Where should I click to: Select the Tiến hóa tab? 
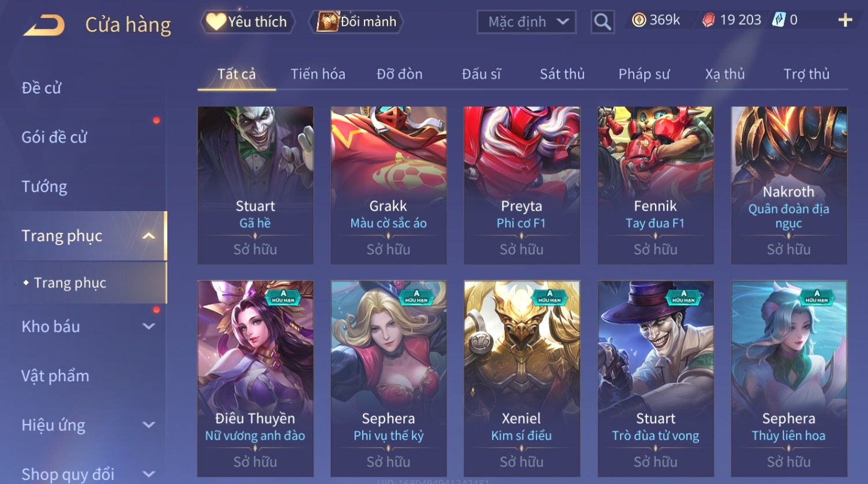tap(318, 74)
